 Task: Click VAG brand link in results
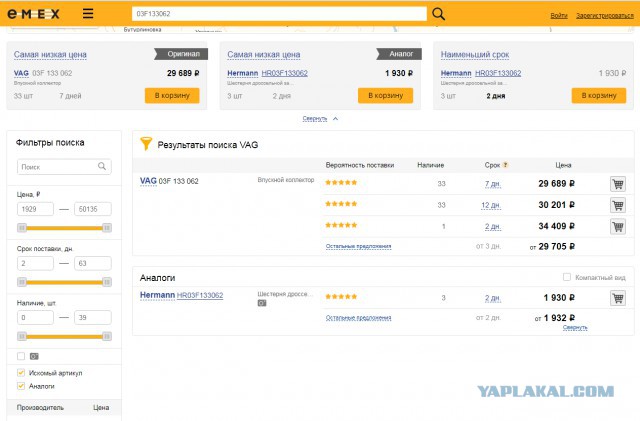[x=148, y=180]
